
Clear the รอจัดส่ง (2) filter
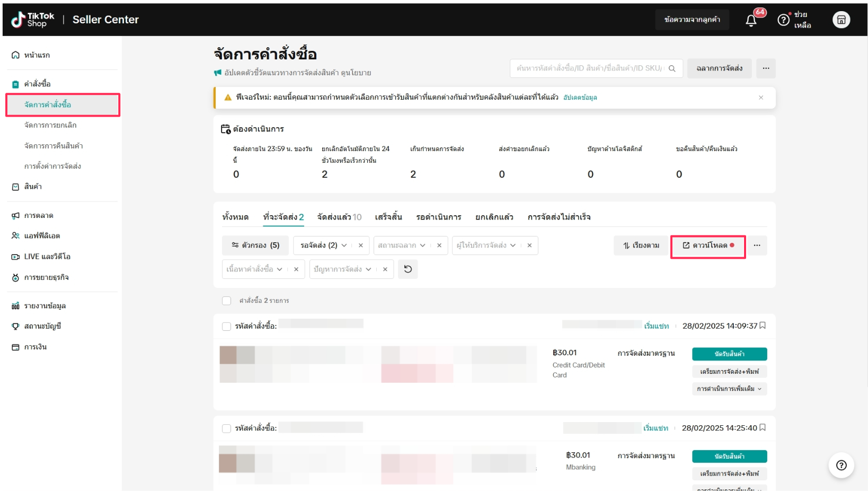coord(361,245)
